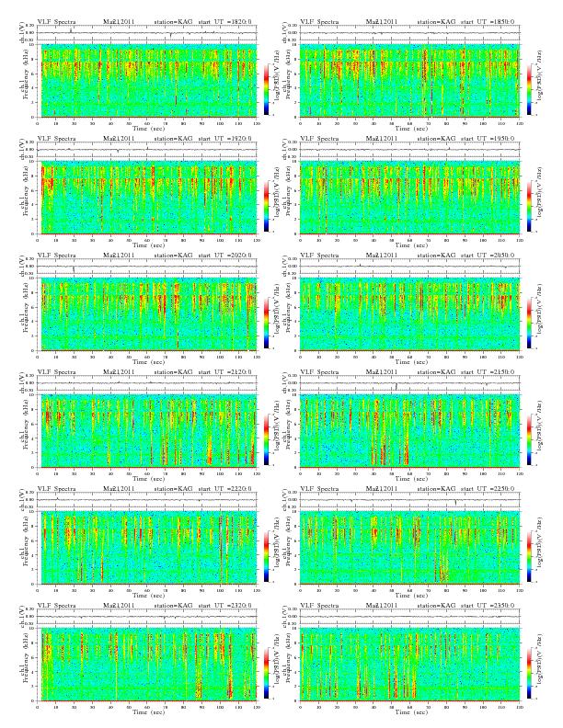
Task: View the spectrogram starting UT 2150
Action: (409, 431)
